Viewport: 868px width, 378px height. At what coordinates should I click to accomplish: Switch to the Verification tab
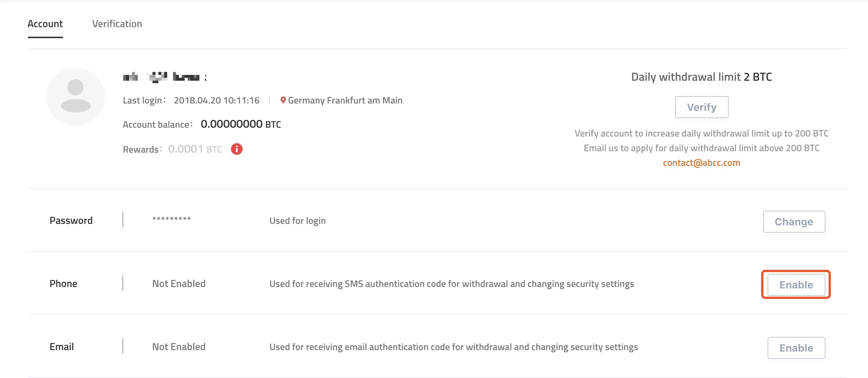pos(117,24)
